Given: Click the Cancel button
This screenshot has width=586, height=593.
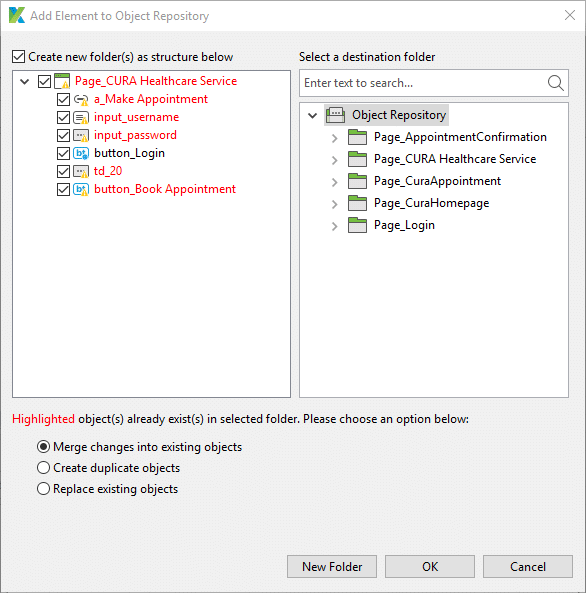Looking at the screenshot, I should pos(528,566).
